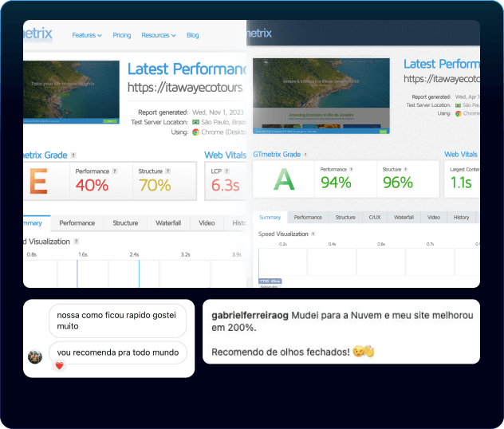
Task: Click the Brazil flag icon in right report
Action: tap(458, 105)
